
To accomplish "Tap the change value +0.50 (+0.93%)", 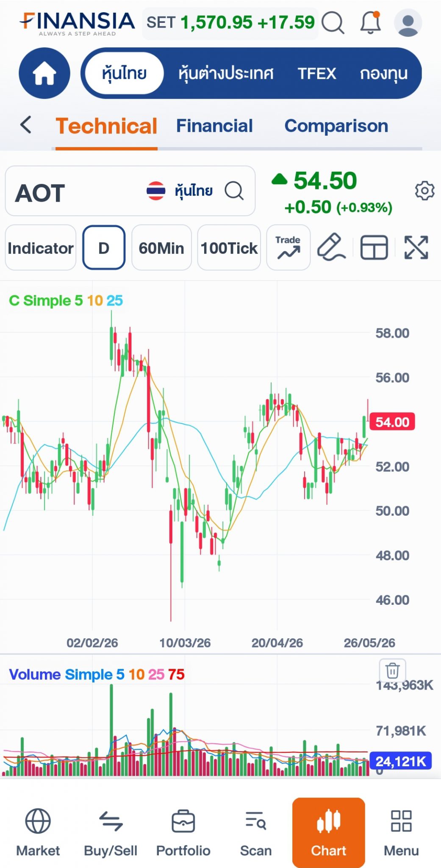I will (338, 207).
